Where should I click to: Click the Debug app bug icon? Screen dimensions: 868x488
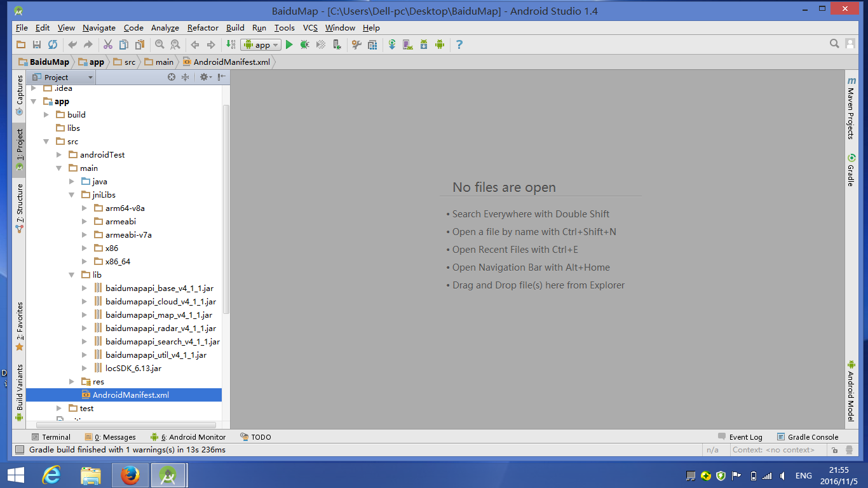(x=305, y=44)
